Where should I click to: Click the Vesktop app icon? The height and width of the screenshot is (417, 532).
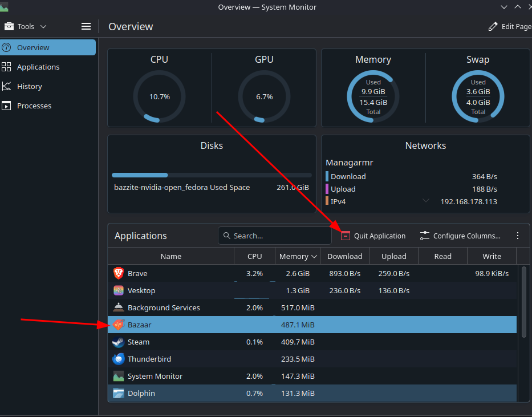[119, 290]
